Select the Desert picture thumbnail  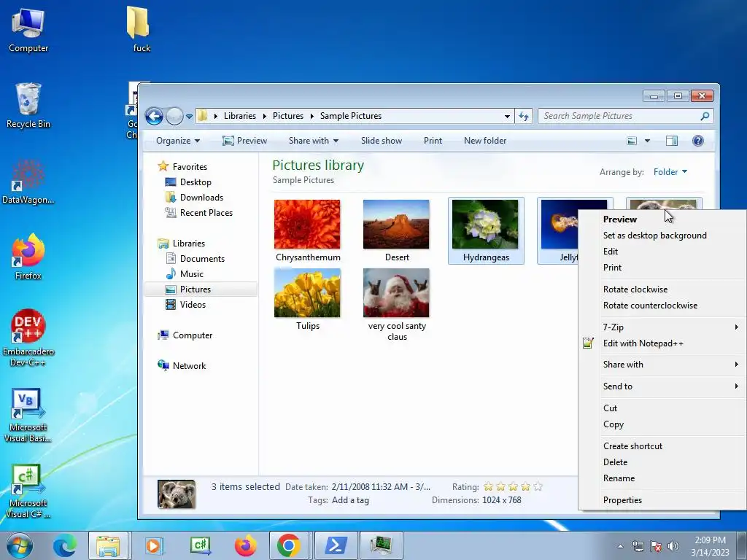tap(396, 225)
